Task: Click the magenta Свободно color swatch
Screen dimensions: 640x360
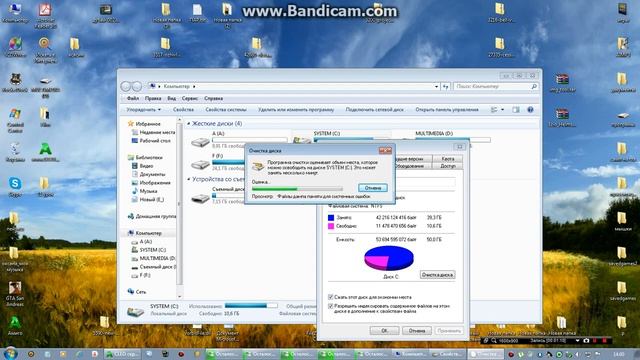Action: point(331,226)
